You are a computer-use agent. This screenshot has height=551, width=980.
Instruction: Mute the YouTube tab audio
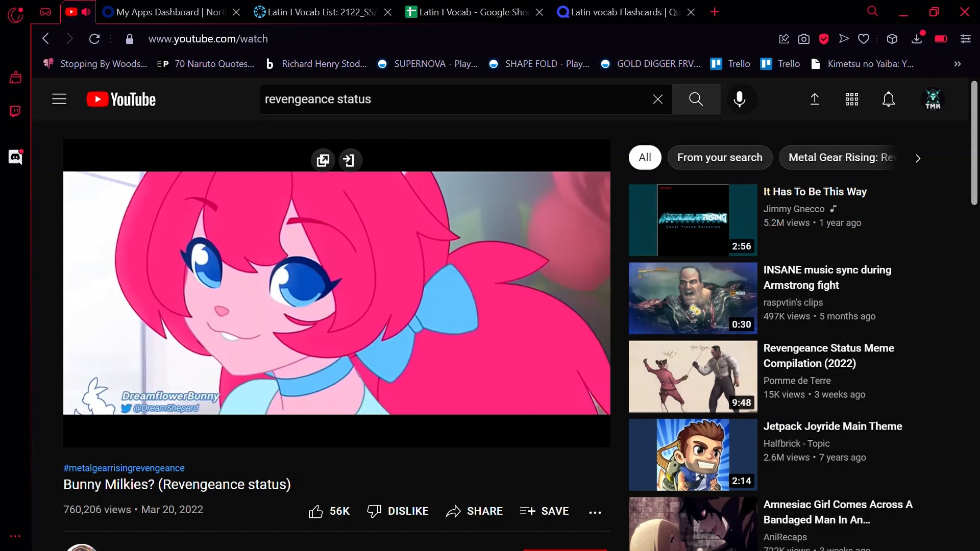tap(86, 12)
